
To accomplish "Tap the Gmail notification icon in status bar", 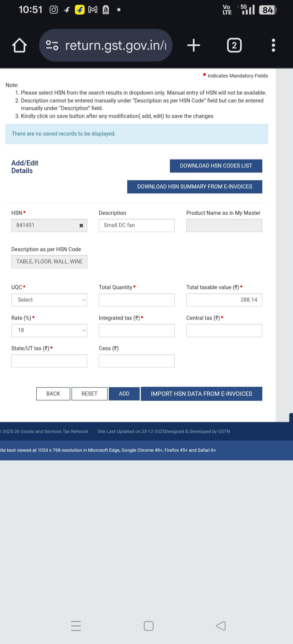I will 93,10.
